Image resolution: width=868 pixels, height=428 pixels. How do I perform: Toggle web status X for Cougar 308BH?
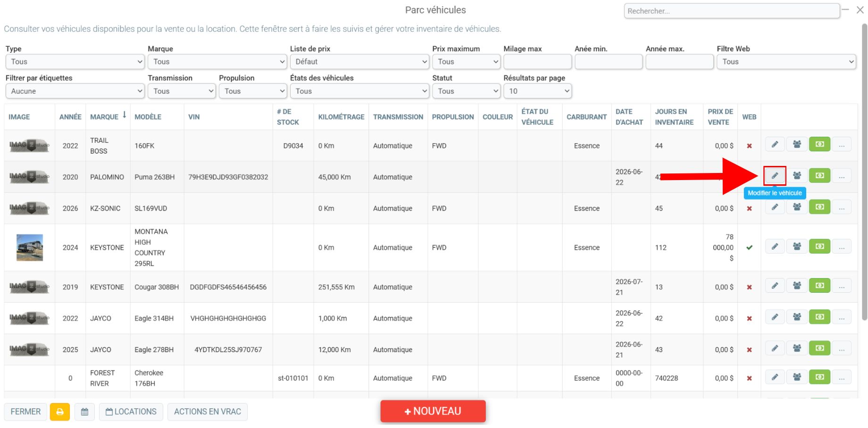pyautogui.click(x=749, y=288)
